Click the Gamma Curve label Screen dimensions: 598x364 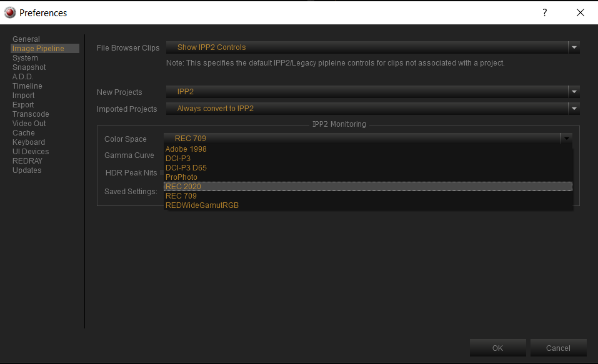pyautogui.click(x=129, y=155)
